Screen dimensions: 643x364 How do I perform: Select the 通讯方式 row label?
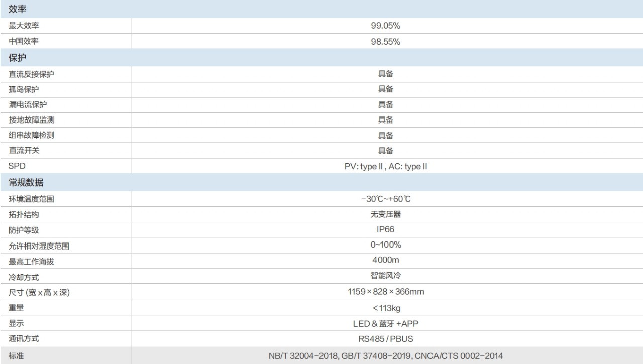pos(24,339)
